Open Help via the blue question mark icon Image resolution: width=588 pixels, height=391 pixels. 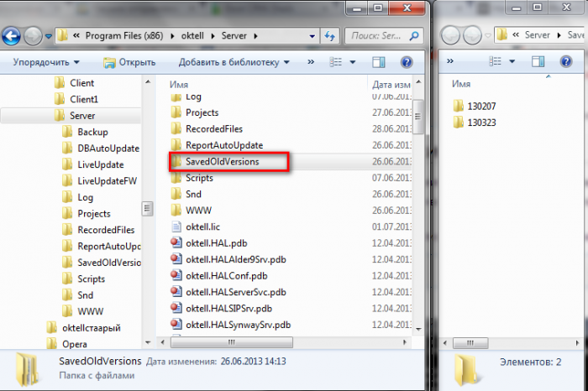[406, 63]
